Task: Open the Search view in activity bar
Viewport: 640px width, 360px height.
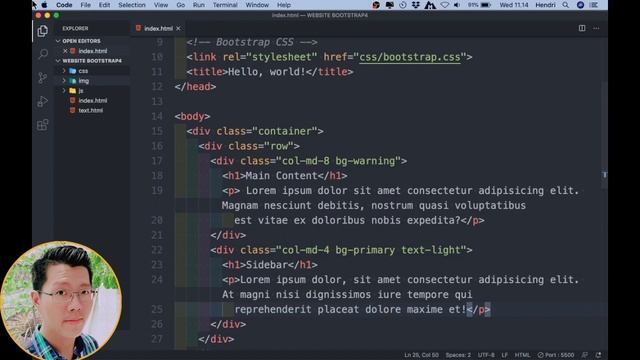Action: pyautogui.click(x=42, y=54)
